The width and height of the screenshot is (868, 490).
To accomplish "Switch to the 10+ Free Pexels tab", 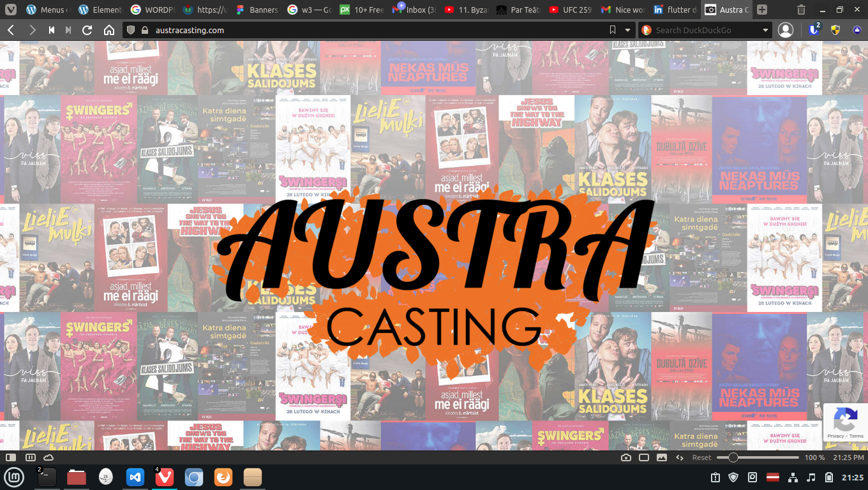I will [362, 10].
